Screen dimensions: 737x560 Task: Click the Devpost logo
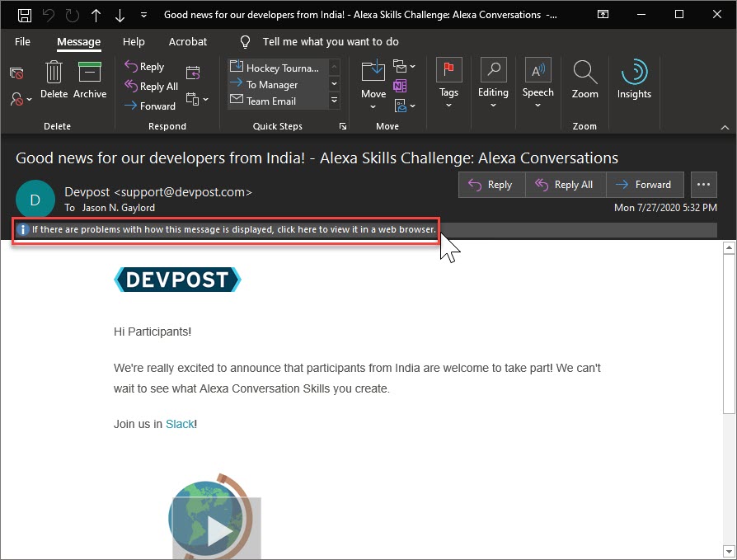tap(178, 280)
